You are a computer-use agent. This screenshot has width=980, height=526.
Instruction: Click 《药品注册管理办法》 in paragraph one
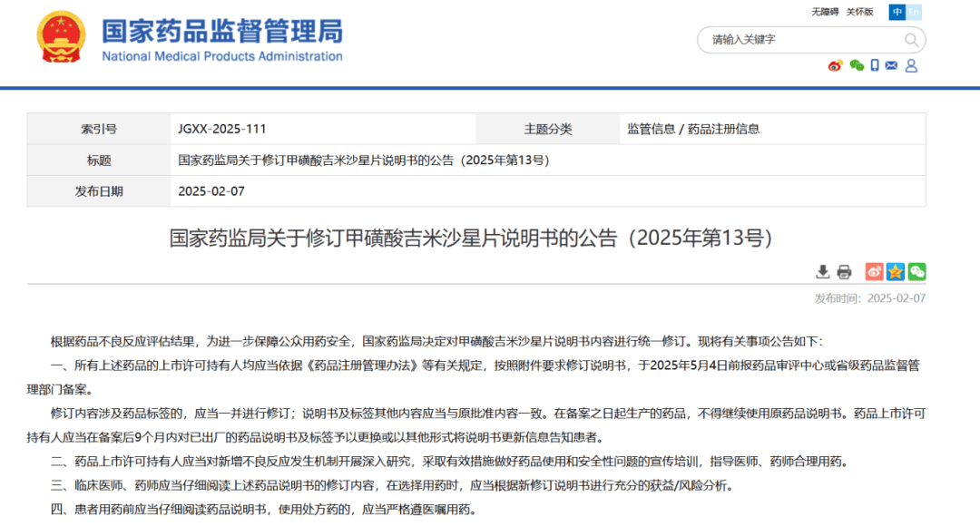[361, 365]
